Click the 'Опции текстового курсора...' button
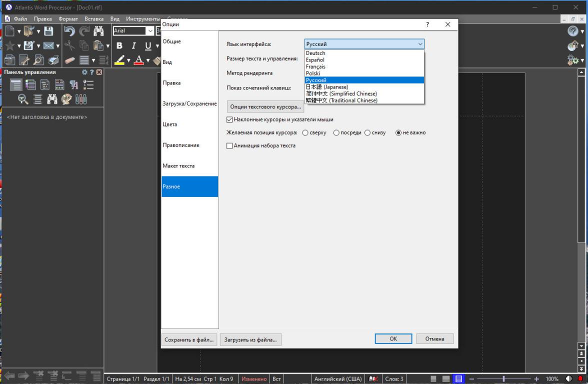Screen dimensions: 588x384 265,106
